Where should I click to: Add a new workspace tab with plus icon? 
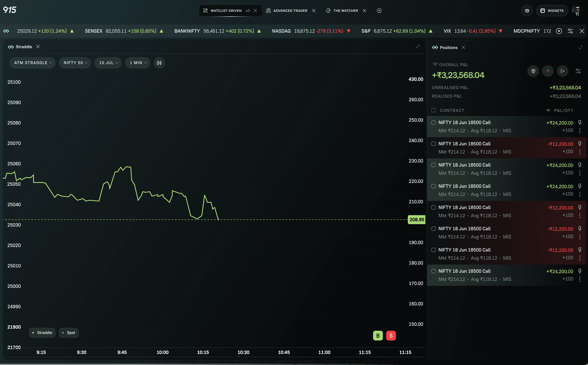tap(379, 11)
